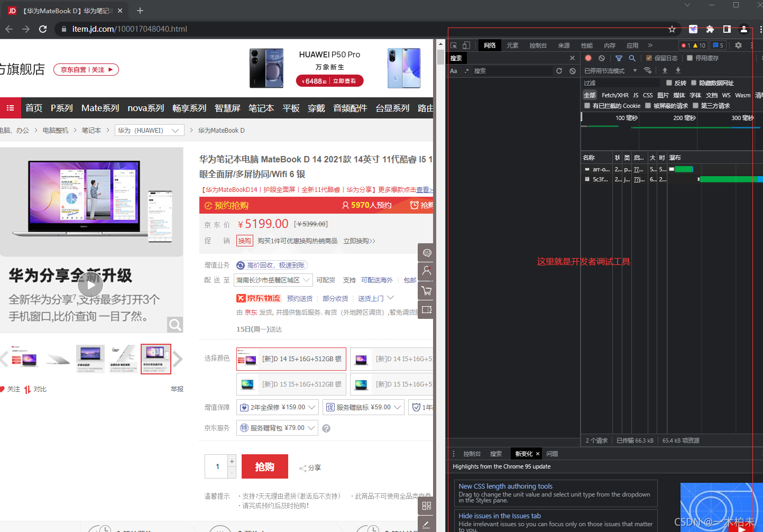Toggle 保留日志 checkbox
This screenshot has width=763, height=532.
point(649,58)
